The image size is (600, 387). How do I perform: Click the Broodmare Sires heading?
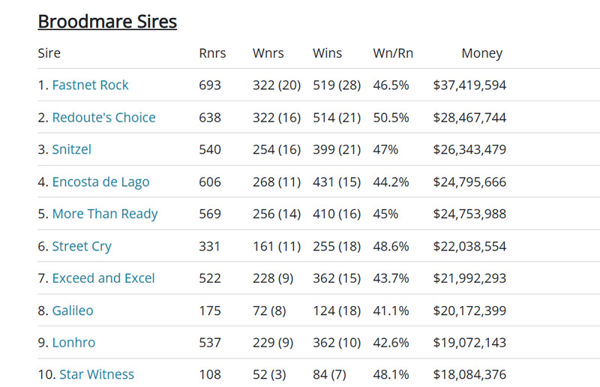tap(107, 21)
